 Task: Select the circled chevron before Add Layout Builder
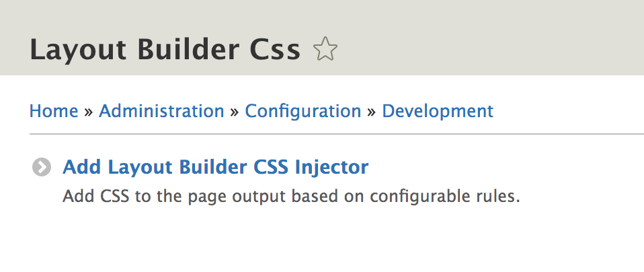pyautogui.click(x=42, y=168)
